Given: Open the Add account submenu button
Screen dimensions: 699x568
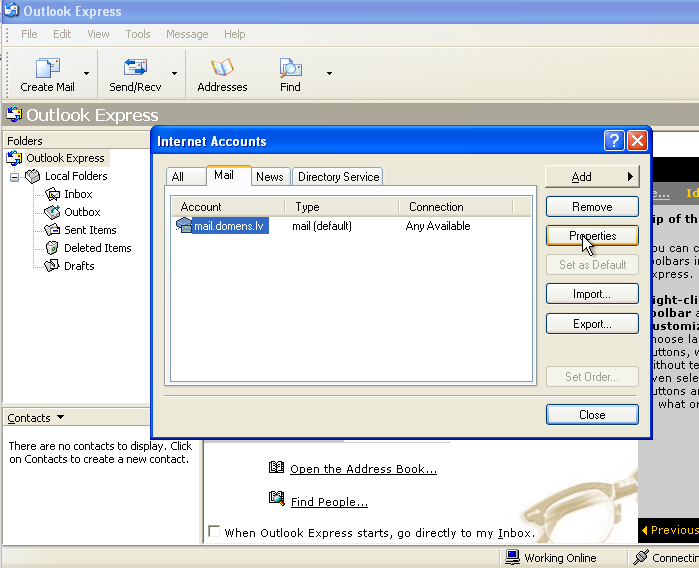Looking at the screenshot, I should point(592,177).
